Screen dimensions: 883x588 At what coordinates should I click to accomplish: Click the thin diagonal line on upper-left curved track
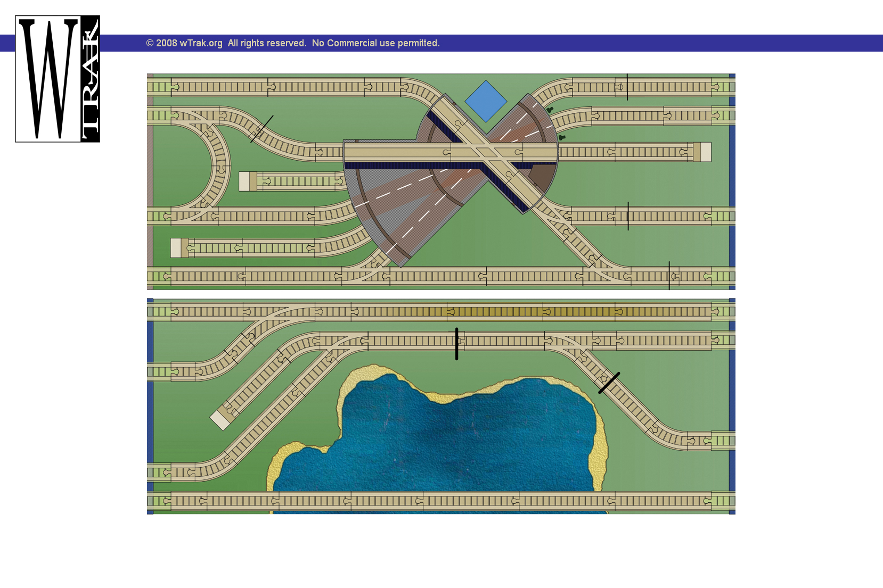[262, 129]
